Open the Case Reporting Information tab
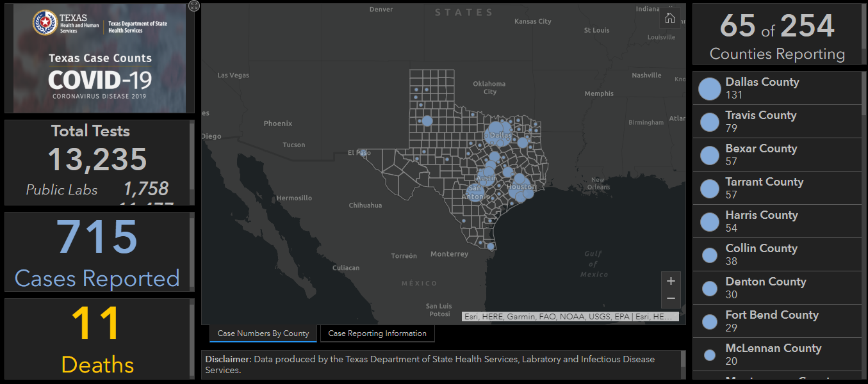Viewport: 868px width, 384px height. tap(377, 333)
